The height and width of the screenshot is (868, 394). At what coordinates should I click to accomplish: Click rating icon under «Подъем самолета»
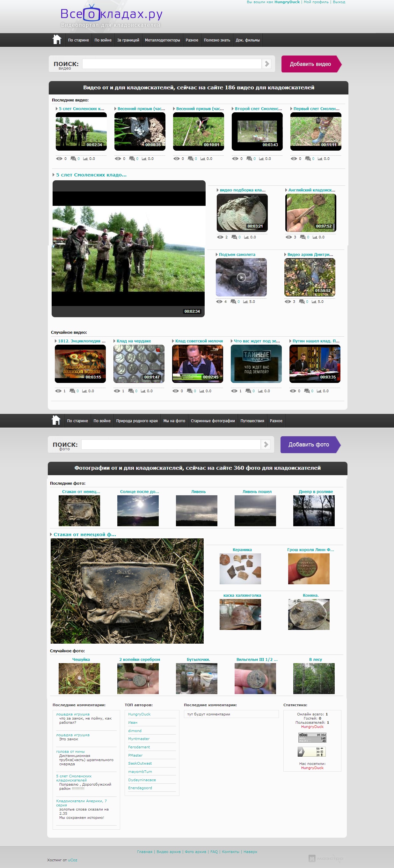(246, 301)
